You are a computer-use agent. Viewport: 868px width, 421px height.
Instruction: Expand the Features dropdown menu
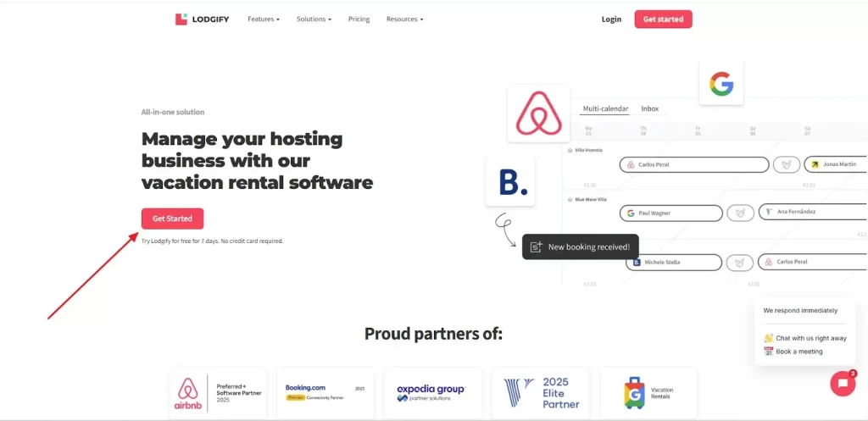tap(263, 19)
